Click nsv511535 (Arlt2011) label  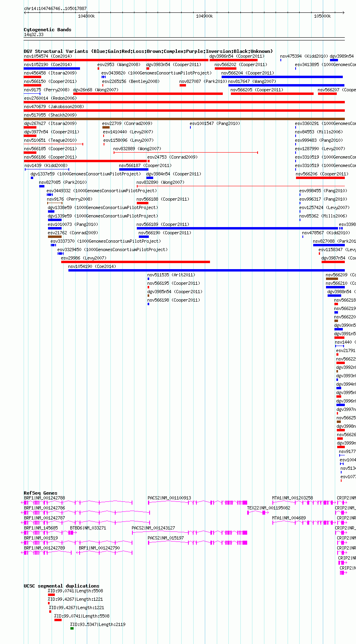171,275
